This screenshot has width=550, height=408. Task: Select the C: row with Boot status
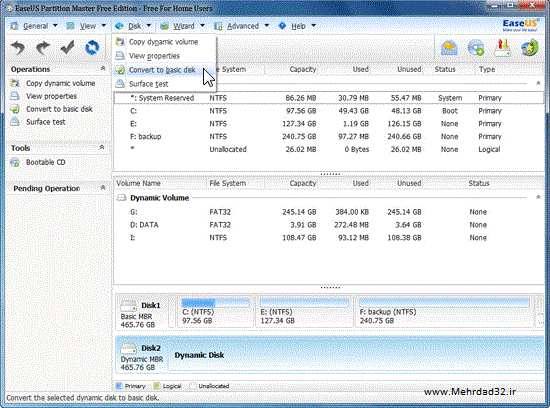(329, 111)
